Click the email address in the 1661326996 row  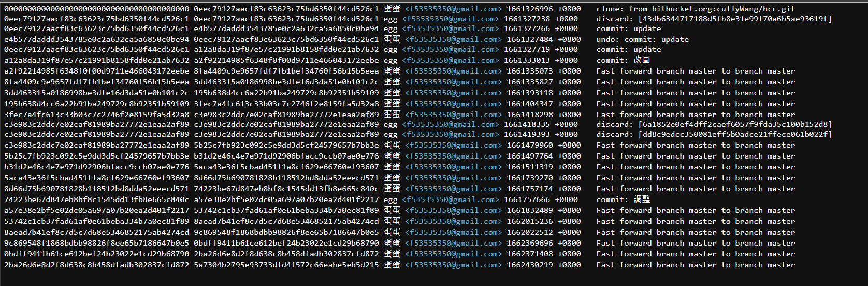453,9
